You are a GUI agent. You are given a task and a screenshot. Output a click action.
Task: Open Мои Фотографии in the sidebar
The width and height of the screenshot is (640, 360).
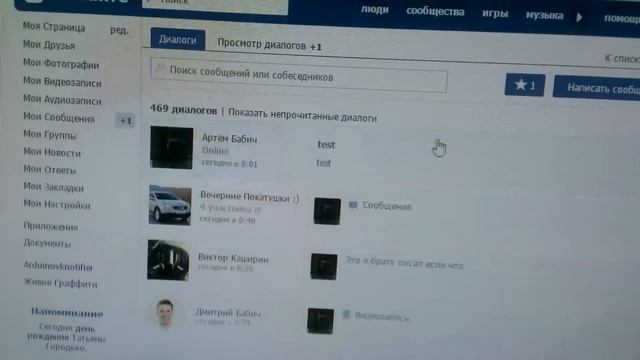click(61, 64)
